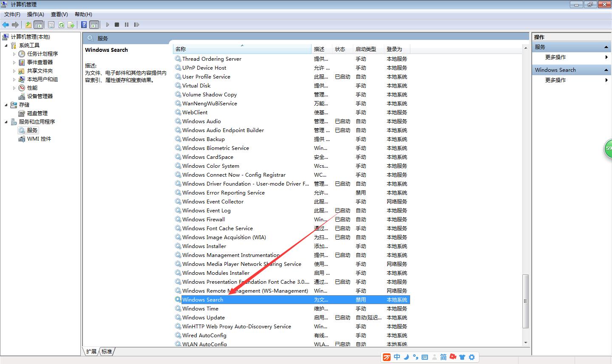Toggle the show/hide action pane icon
The height and width of the screenshot is (364, 612).
coord(94,25)
